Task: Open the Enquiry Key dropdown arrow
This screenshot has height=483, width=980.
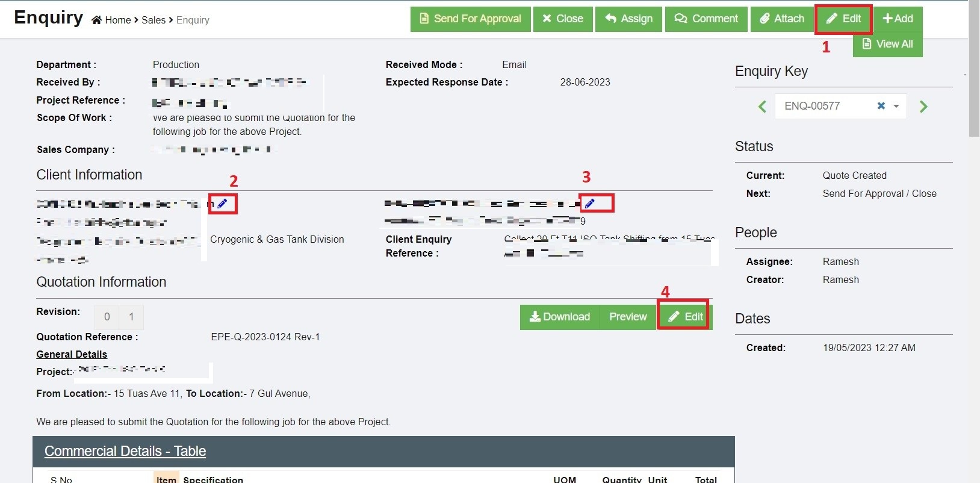Action: pos(896,106)
